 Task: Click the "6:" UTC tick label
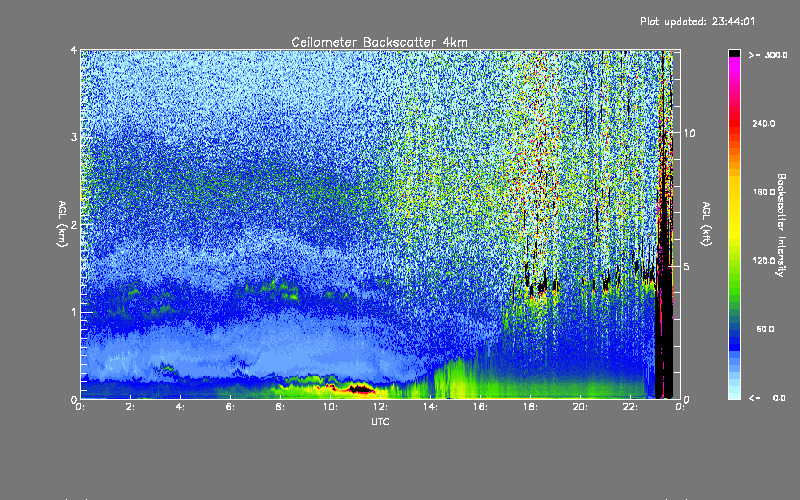pyautogui.click(x=231, y=407)
